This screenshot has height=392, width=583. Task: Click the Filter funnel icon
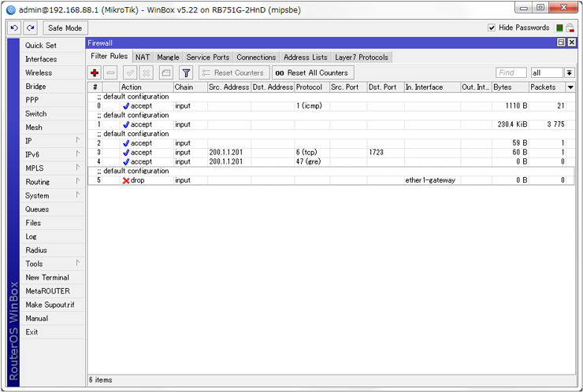click(x=186, y=72)
